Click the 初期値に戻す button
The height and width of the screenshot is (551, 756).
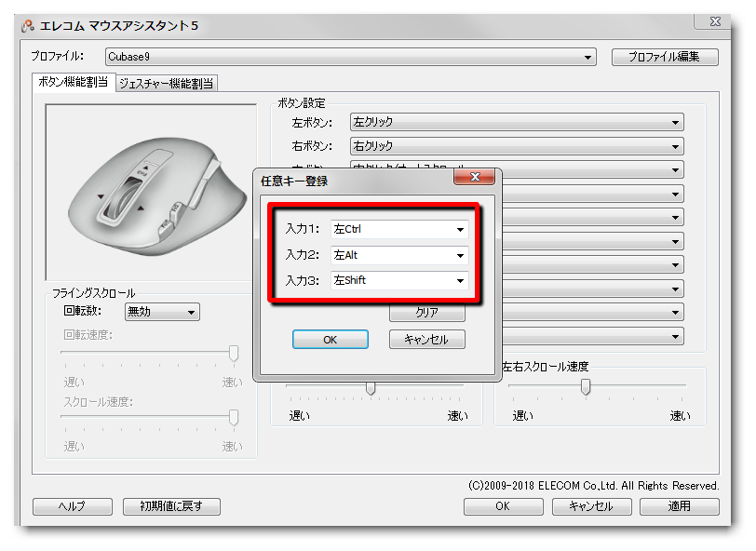click(171, 506)
